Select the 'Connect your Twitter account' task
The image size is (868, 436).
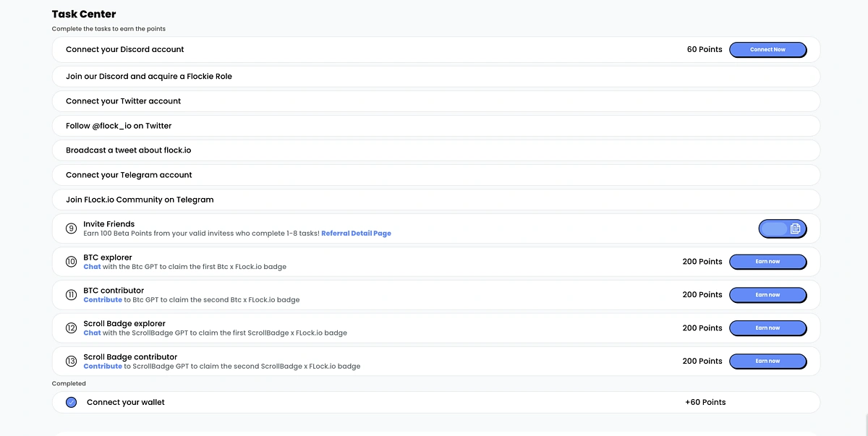[x=123, y=101]
